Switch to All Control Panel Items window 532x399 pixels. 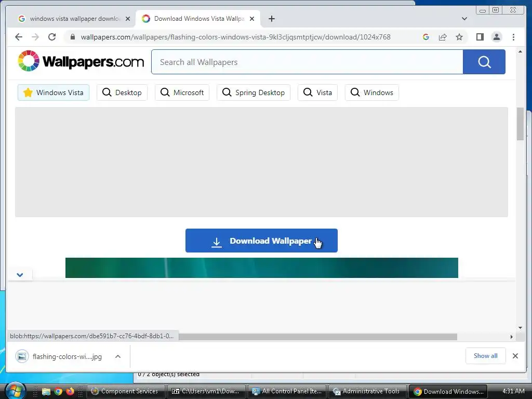click(x=287, y=391)
